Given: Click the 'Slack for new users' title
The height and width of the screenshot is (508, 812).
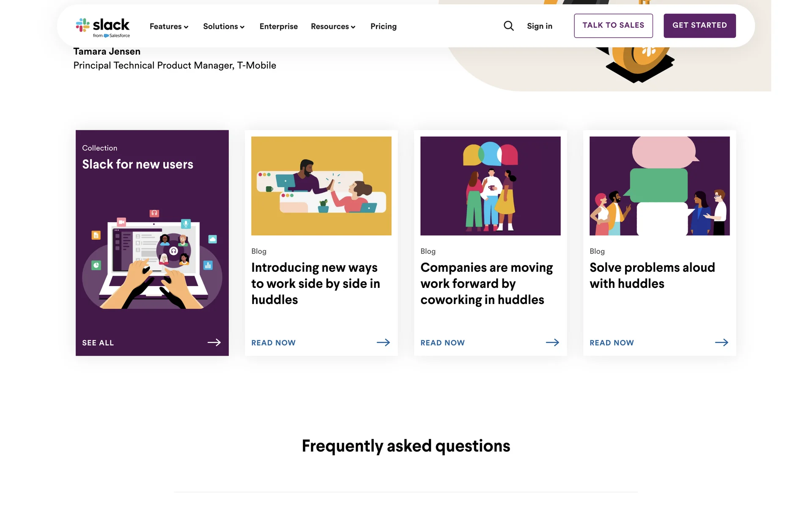Looking at the screenshot, I should coord(137,164).
